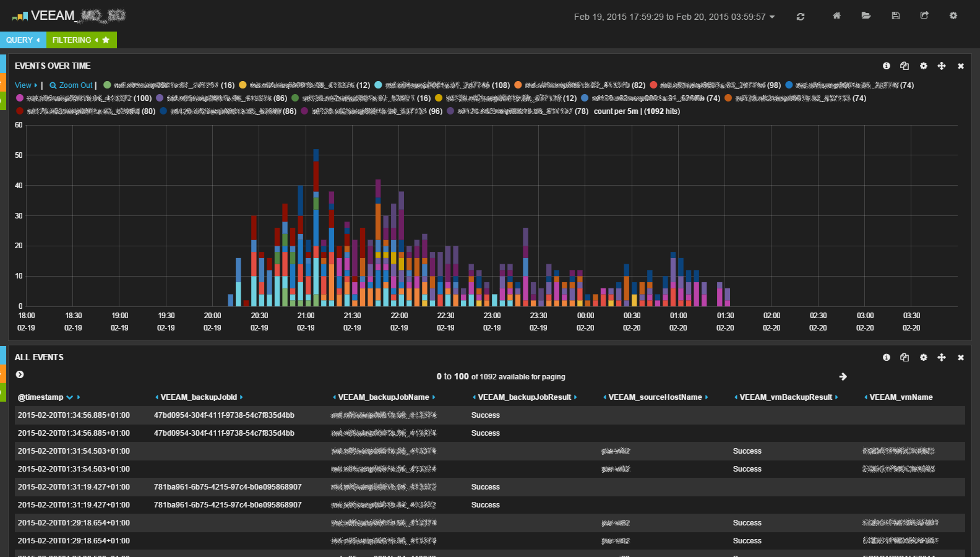Move VEEAM_sourceHostName column left
The height and width of the screenshot is (557, 980).
coord(604,397)
